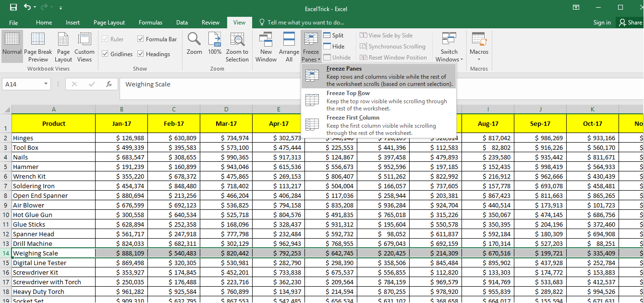This screenshot has width=644, height=303.
Task: Uncheck the Headings option
Action: (x=141, y=53)
